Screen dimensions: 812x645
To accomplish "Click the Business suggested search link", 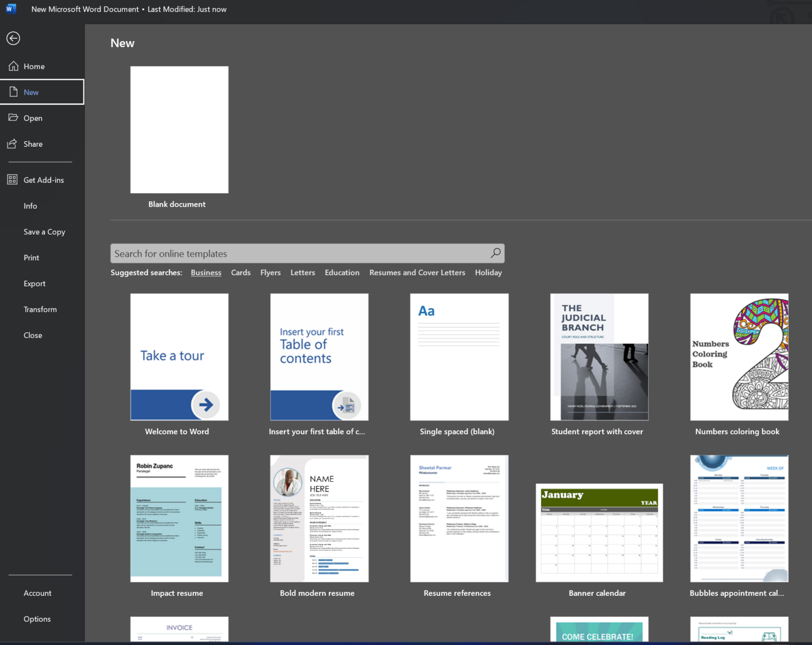I will pos(206,273).
